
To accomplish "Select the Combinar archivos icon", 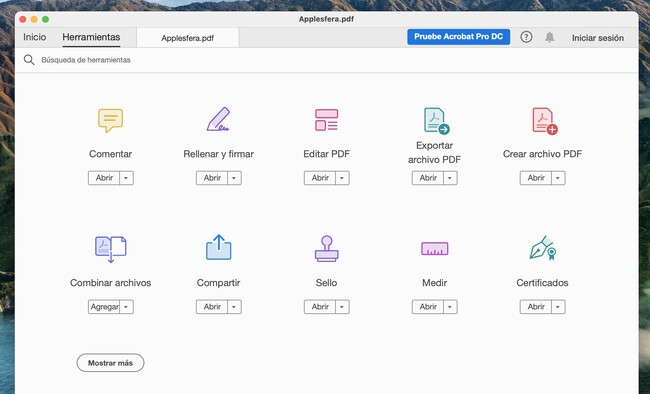I will [111, 249].
